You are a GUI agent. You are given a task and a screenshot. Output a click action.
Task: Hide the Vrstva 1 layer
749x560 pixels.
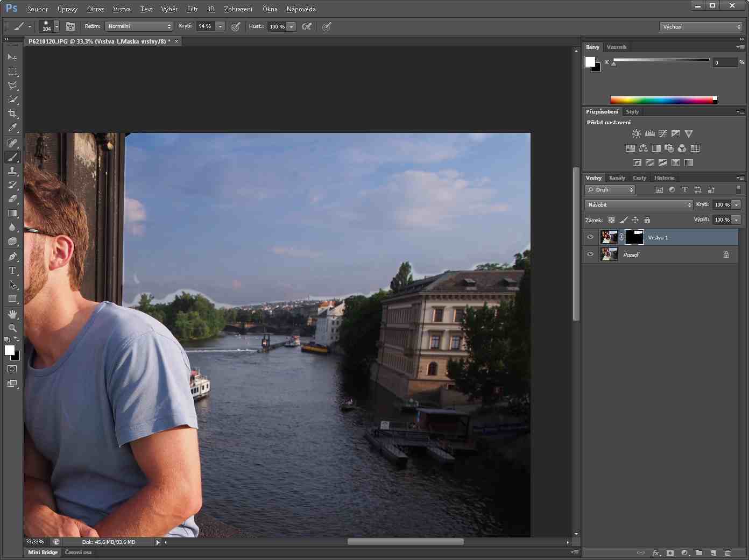coord(590,237)
